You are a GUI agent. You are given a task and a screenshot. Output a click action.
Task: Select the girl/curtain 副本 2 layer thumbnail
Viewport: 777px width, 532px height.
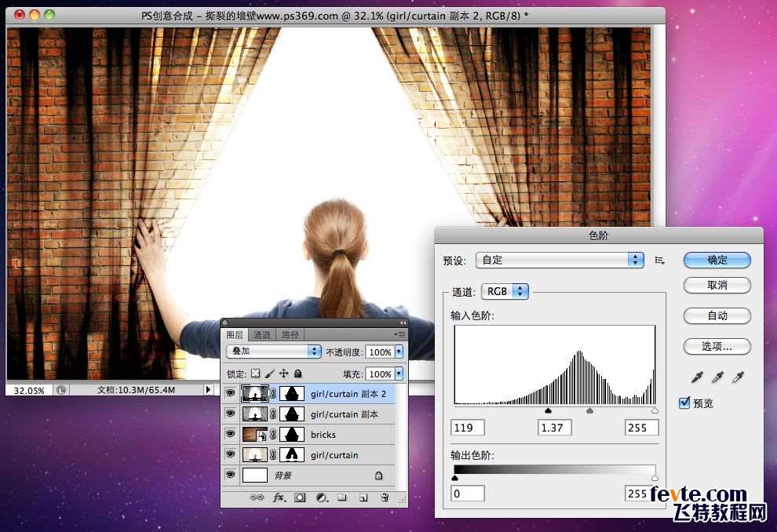coord(255,394)
